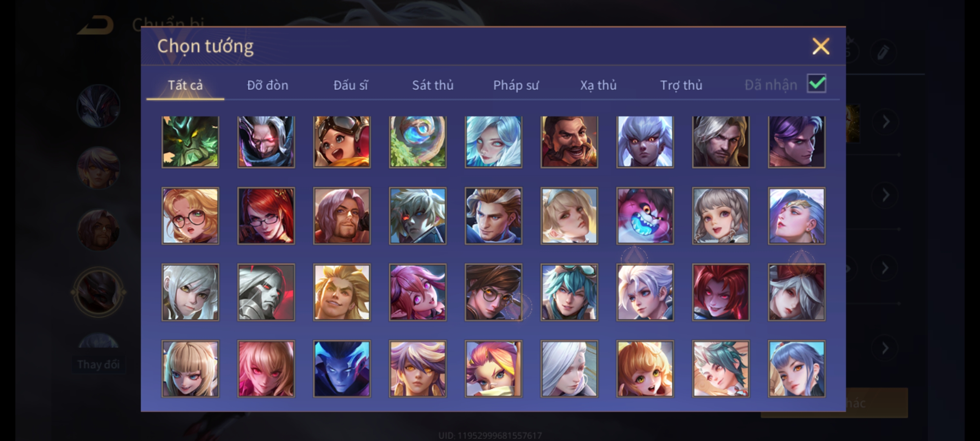This screenshot has height=441, width=980.
Task: Click the Thay đổi button
Action: tap(98, 364)
